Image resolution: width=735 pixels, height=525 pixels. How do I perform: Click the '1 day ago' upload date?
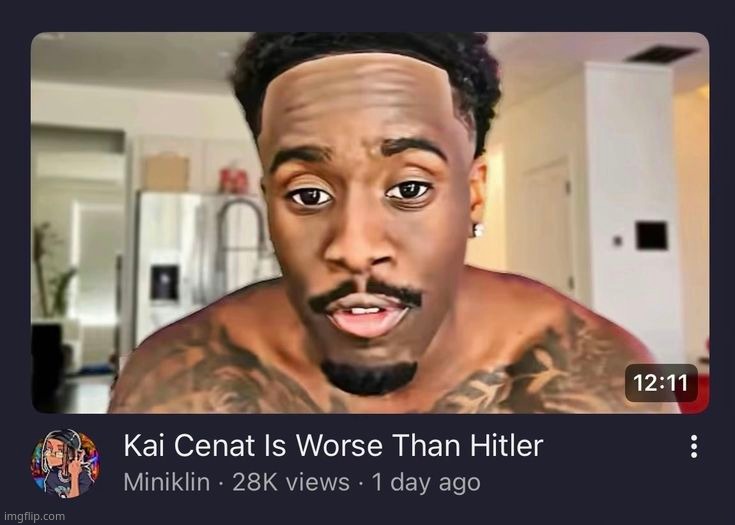(x=426, y=482)
